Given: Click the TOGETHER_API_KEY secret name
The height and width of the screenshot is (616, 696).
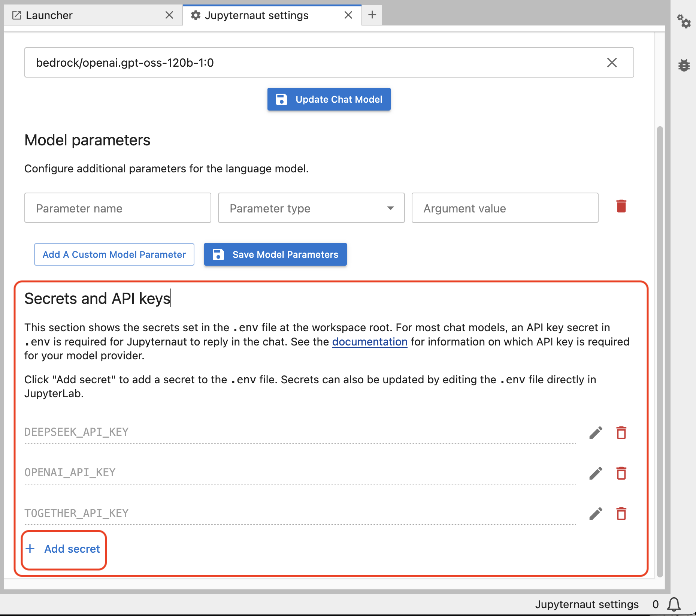Looking at the screenshot, I should point(76,513).
